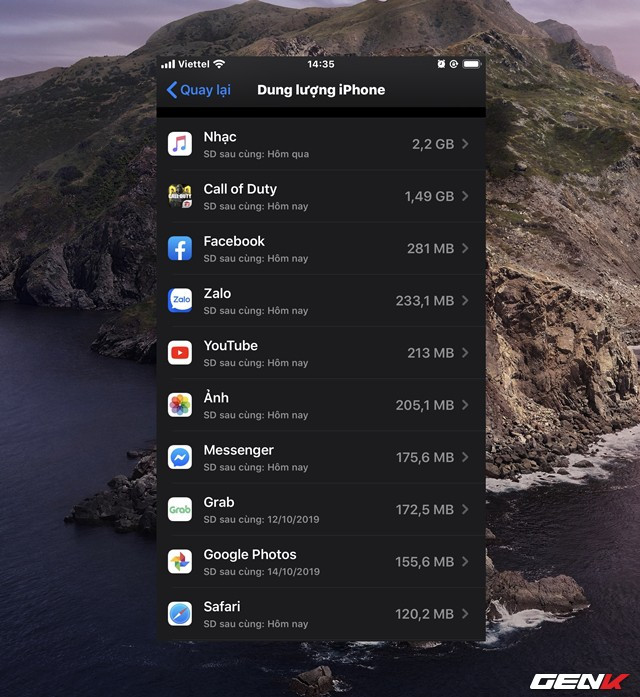Select the Nhạc app name
The image size is (640, 697).
coord(220,137)
